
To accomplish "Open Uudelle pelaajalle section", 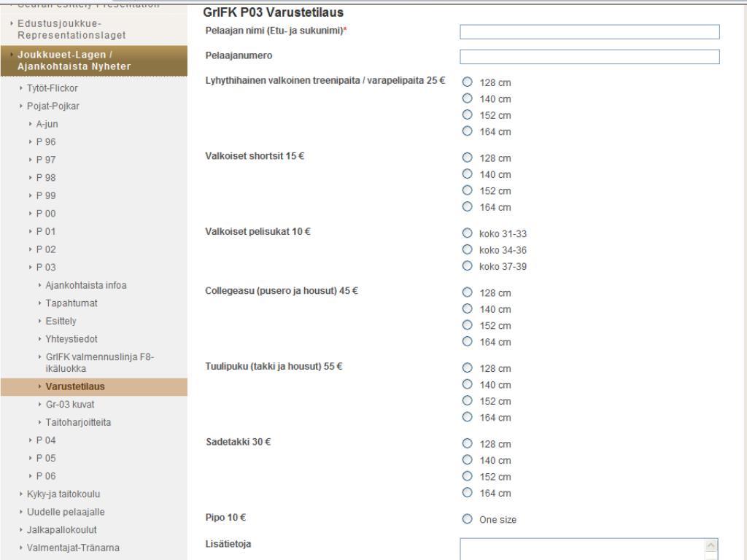I will point(66,512).
